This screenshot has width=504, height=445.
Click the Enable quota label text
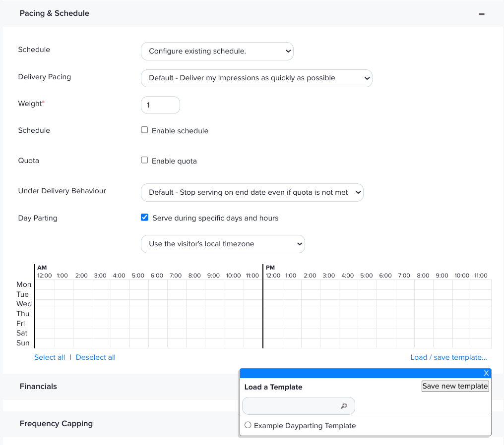click(x=174, y=161)
